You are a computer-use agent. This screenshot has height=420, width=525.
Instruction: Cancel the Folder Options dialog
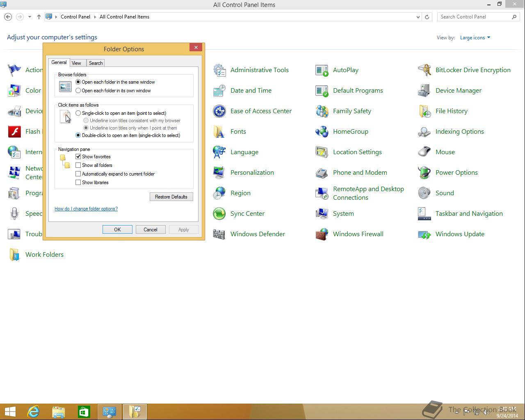pyautogui.click(x=151, y=230)
